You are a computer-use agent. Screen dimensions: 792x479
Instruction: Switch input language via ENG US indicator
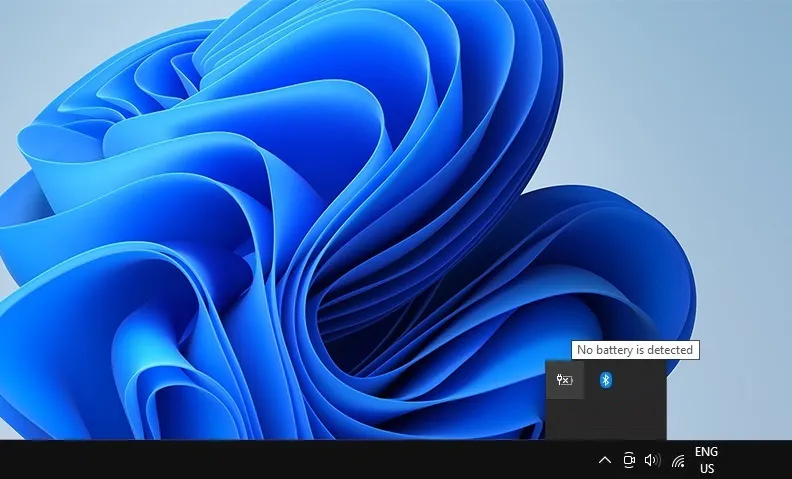point(707,460)
